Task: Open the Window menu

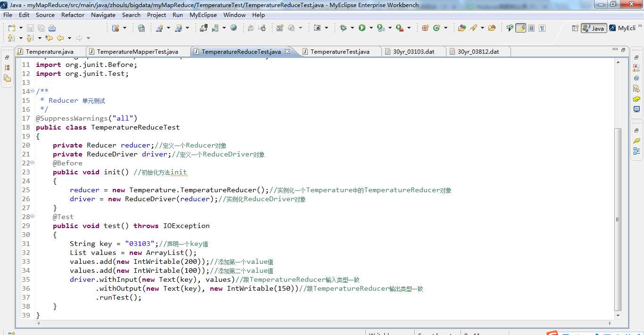Action: [234, 15]
